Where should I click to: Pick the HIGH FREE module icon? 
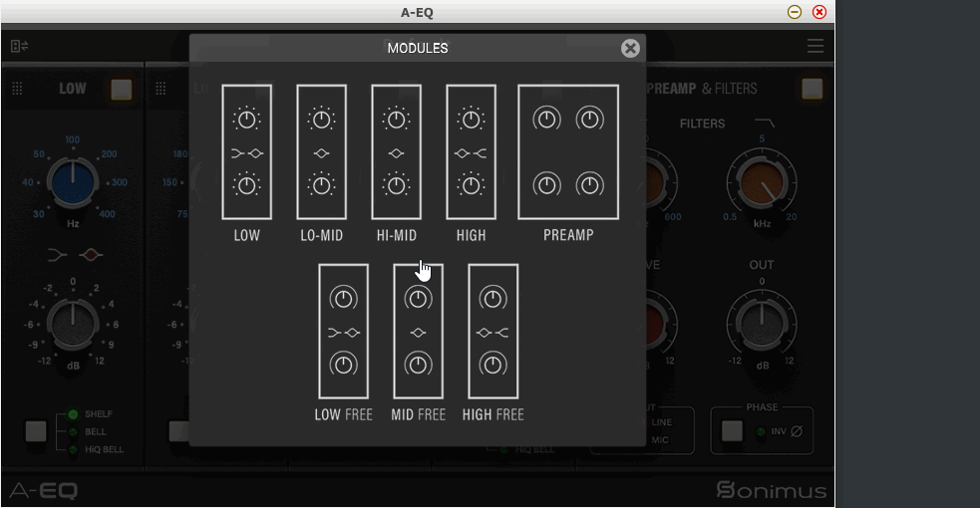click(492, 331)
